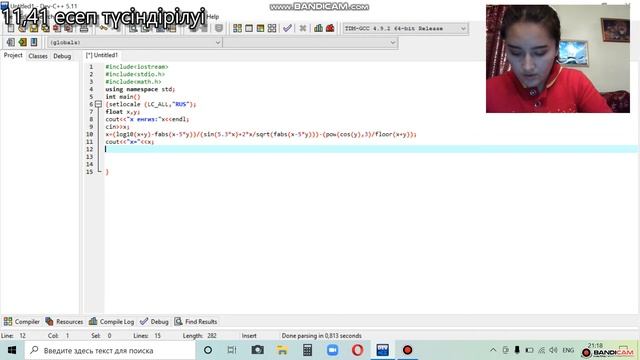Click 'Done parsing in 0,813 seconds' status text
The image size is (640, 360).
tap(322, 336)
